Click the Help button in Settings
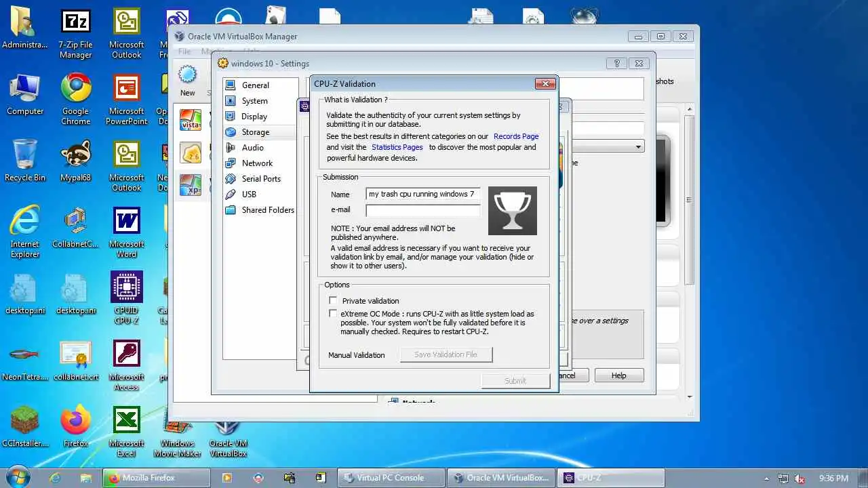The width and height of the screenshot is (868, 488). pos(619,375)
